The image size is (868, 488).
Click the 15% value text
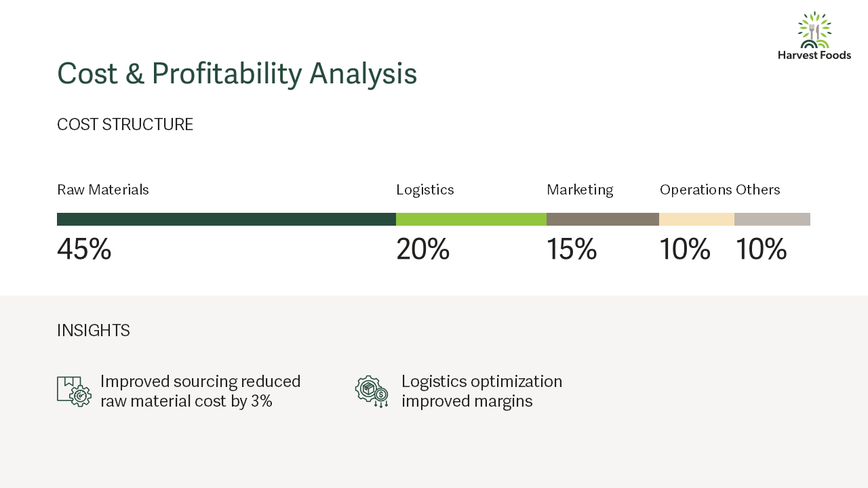(572, 249)
